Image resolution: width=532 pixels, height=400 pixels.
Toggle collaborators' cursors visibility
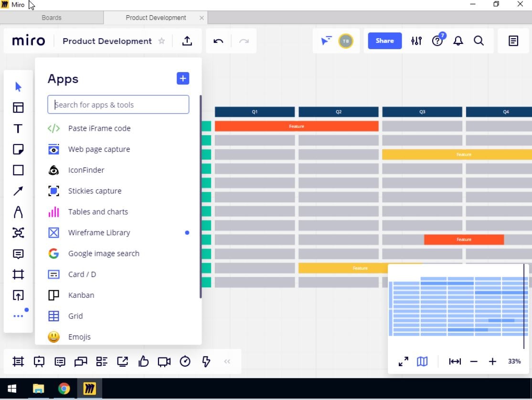326,41
